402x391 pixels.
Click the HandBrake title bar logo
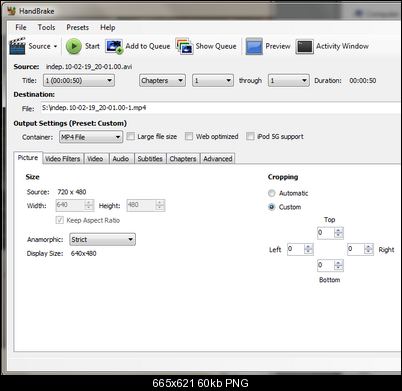tap(12, 11)
